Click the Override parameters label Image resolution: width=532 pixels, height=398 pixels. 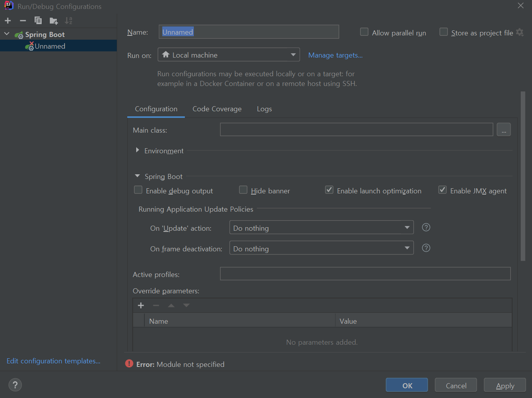[166, 291]
